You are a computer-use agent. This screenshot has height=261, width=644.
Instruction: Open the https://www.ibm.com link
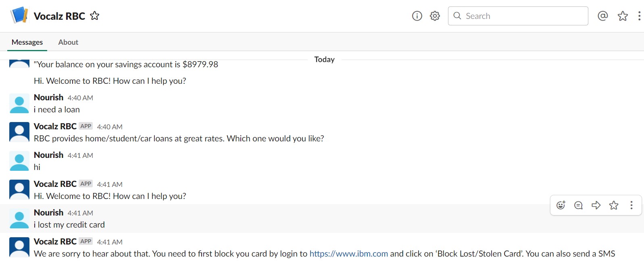point(348,254)
